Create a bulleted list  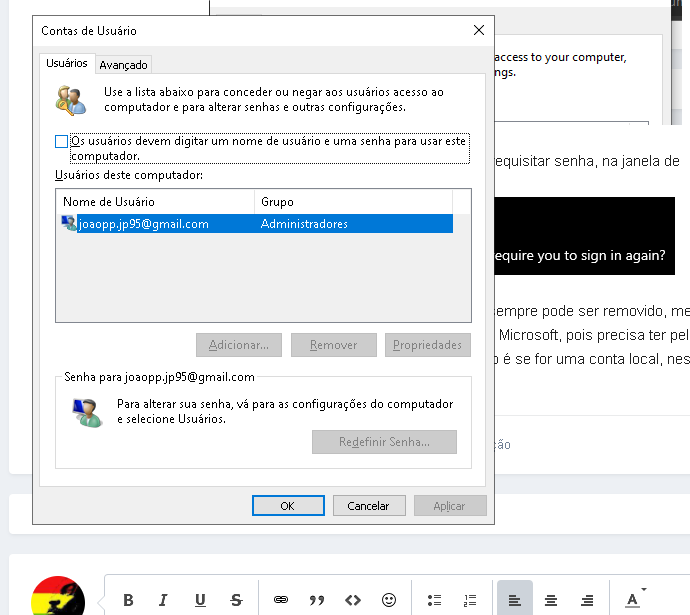click(x=434, y=600)
